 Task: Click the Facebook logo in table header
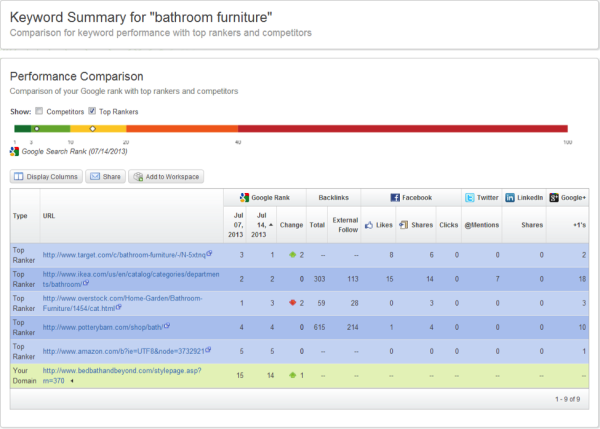coord(395,197)
